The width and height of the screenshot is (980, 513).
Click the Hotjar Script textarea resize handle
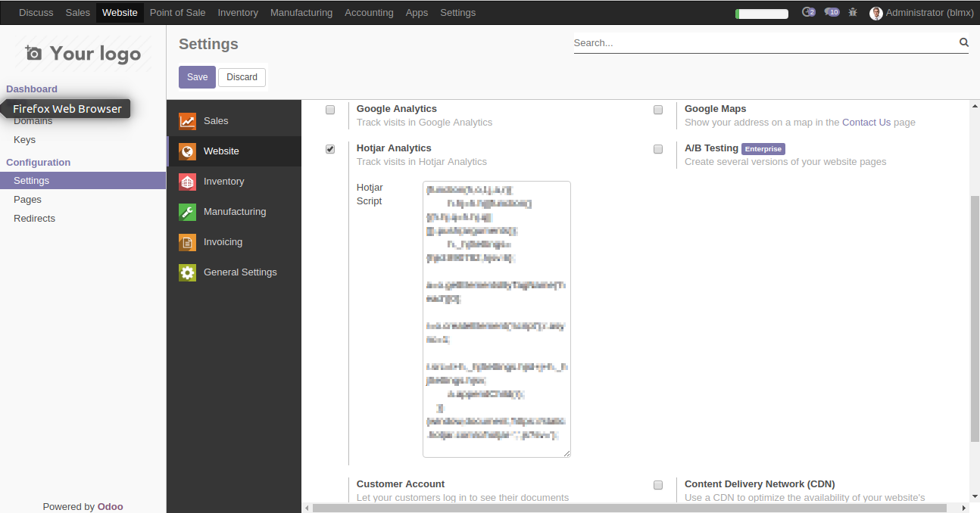(x=566, y=452)
